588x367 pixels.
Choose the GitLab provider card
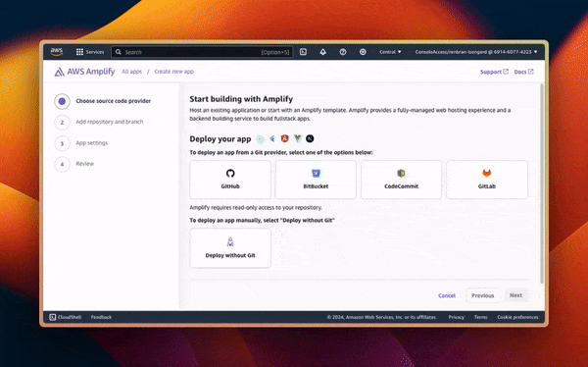(487, 180)
